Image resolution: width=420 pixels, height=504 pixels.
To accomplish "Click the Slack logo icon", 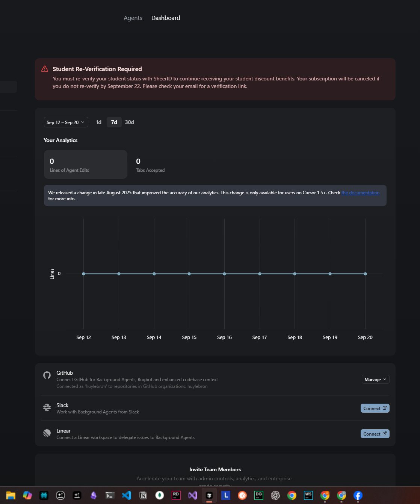I will click(x=47, y=407).
